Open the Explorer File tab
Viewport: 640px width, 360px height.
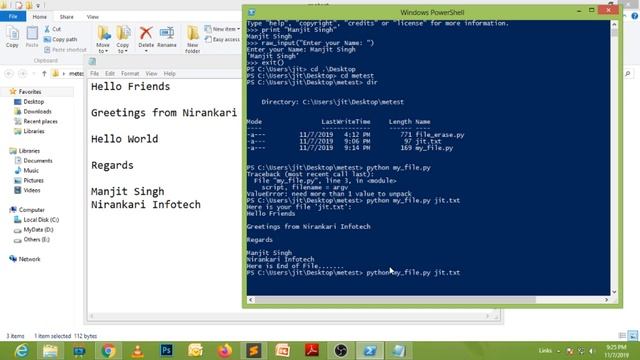[13, 16]
